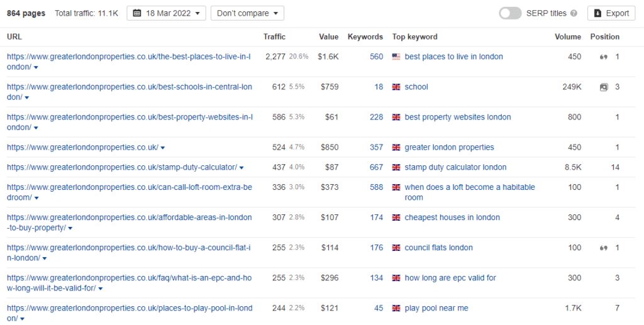Expand dropdown arrow for affordable-areas-in-london URL

(x=70, y=229)
